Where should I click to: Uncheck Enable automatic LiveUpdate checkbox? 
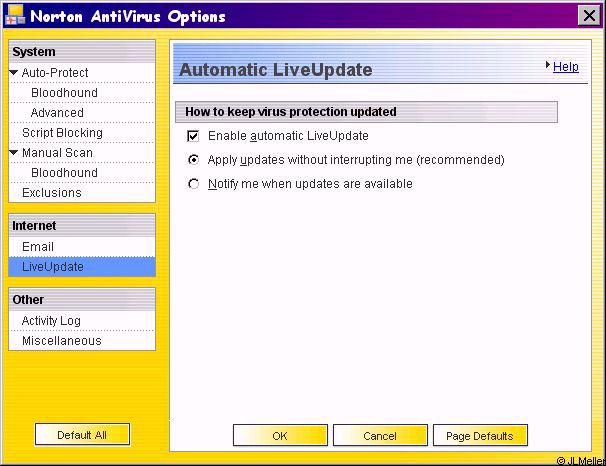(193, 136)
